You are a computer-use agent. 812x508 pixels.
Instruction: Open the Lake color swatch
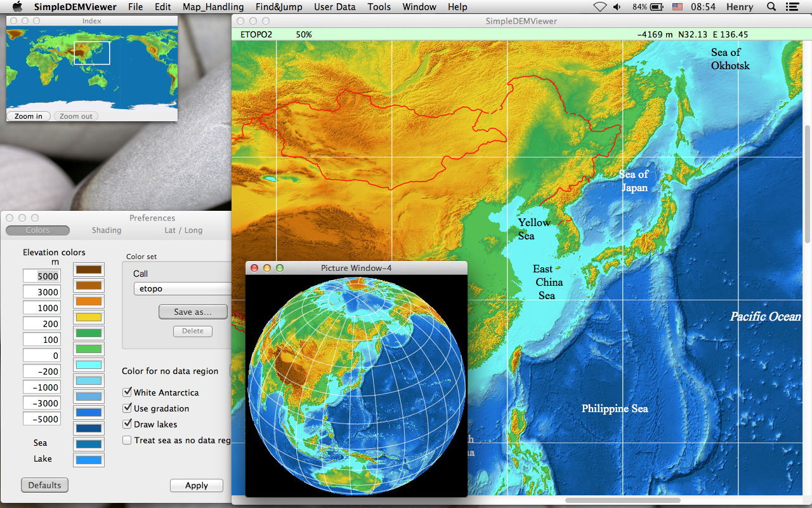coord(89,460)
